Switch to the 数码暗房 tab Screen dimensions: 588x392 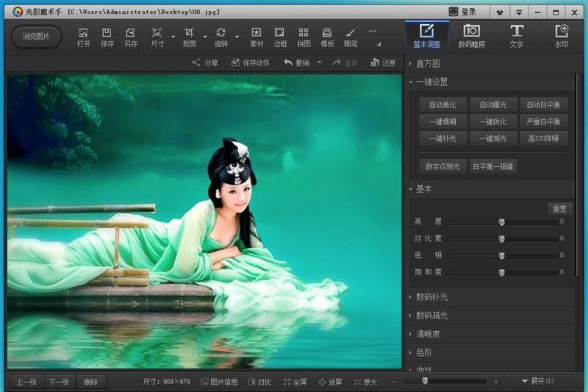tap(472, 36)
